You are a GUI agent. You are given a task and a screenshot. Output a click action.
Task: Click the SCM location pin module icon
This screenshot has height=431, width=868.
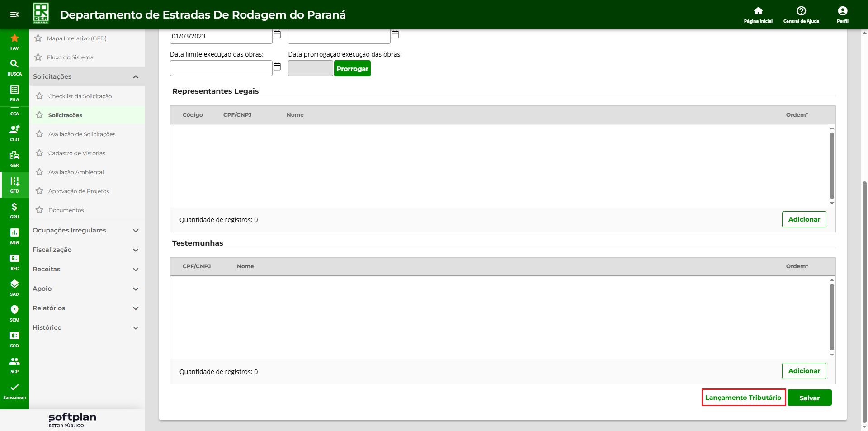point(14,313)
